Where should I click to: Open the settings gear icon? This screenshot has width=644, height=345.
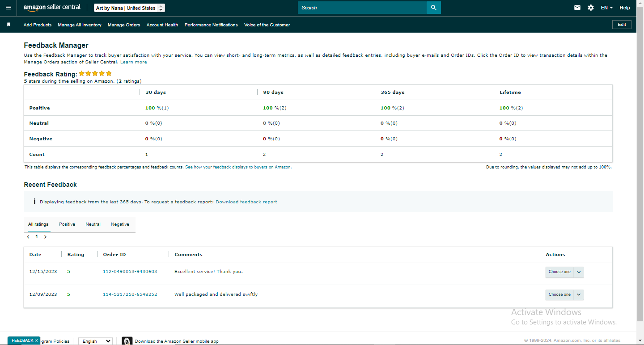(591, 8)
